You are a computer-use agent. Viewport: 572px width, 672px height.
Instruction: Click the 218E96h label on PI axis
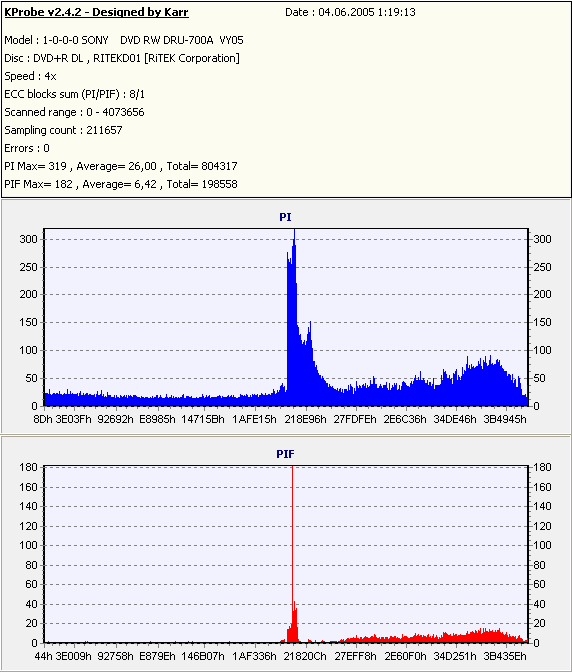point(305,419)
